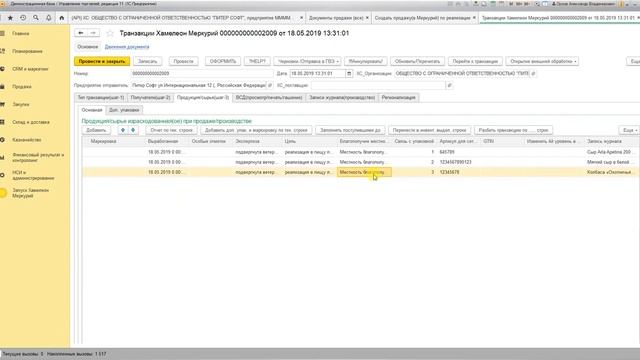This screenshot has width=640, height=360.
Task: Switch to Документы продажи (все) window tab
Action: [x=336, y=18]
